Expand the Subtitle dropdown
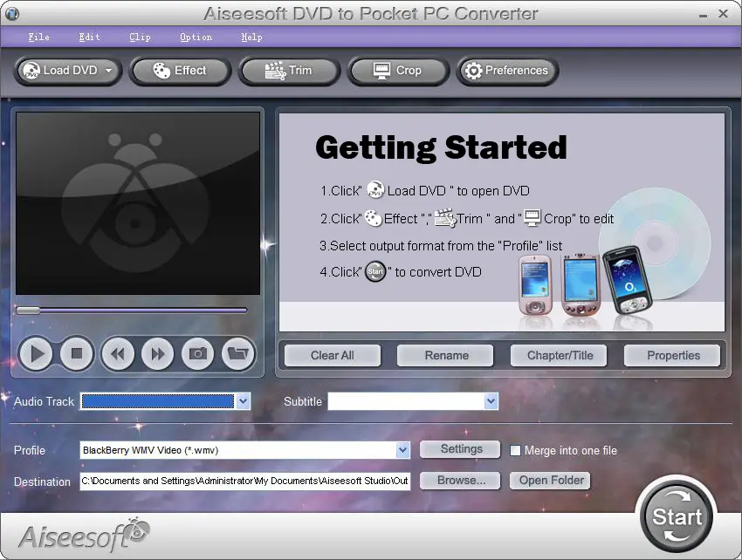 click(491, 401)
